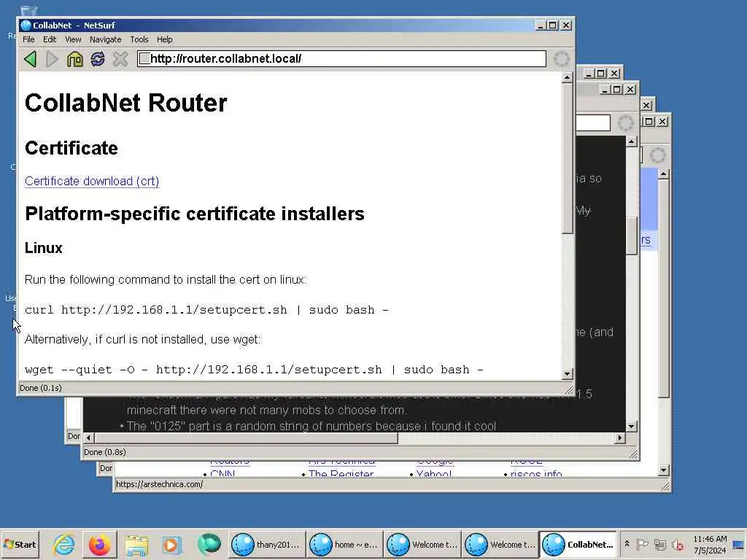Open Windows Explorer from the taskbar
The height and width of the screenshot is (560, 747).
pos(136,544)
